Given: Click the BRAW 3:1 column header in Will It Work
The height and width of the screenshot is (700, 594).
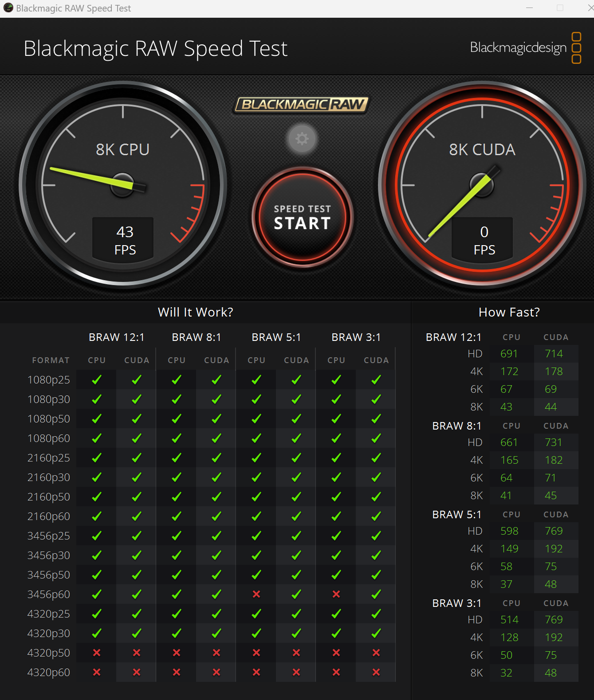Looking at the screenshot, I should coord(356,337).
